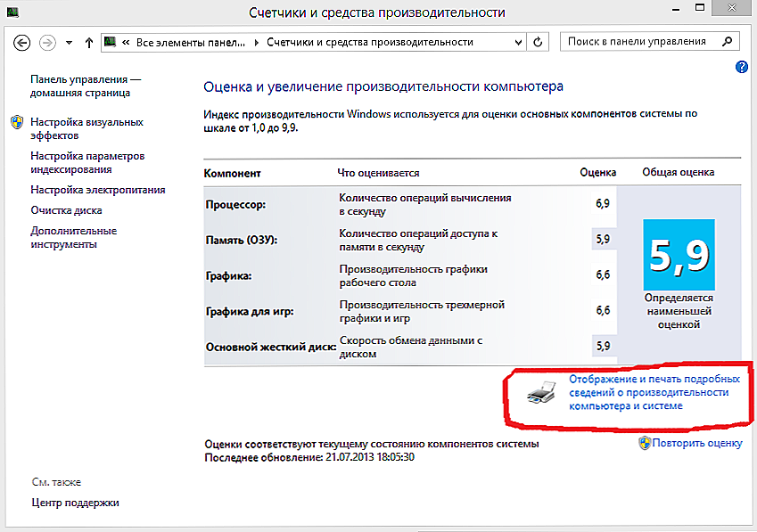Open the recent locations dropdown arrow

(x=69, y=43)
